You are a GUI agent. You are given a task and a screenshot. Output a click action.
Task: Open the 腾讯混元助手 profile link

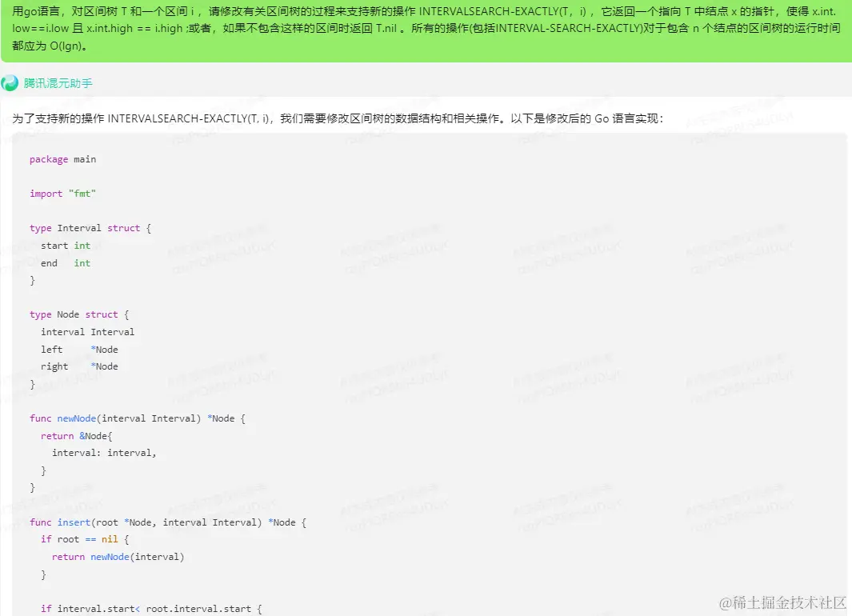[x=56, y=82]
